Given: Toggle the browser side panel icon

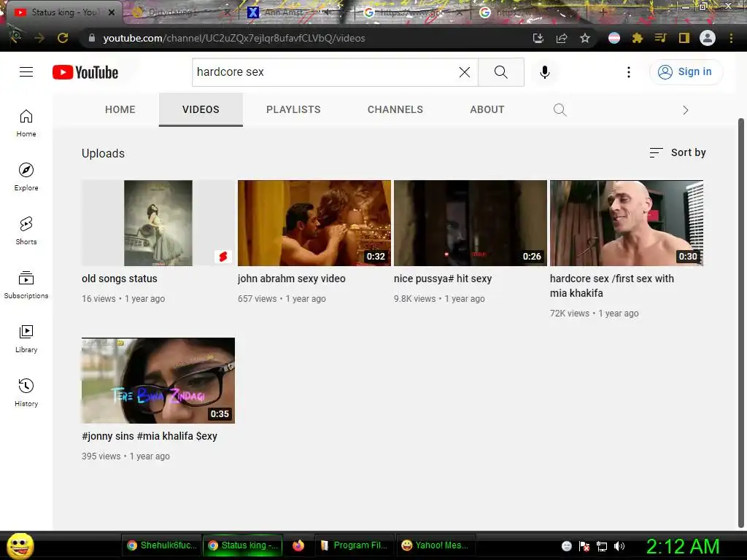Looking at the screenshot, I should tap(684, 38).
